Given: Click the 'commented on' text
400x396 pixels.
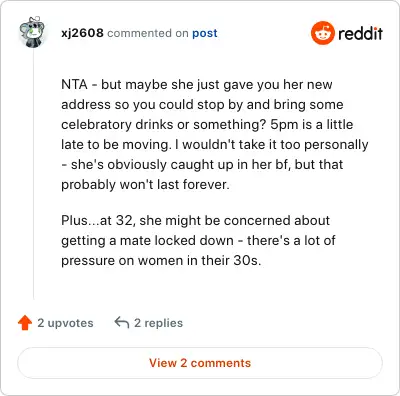Looking at the screenshot, I should (x=148, y=33).
